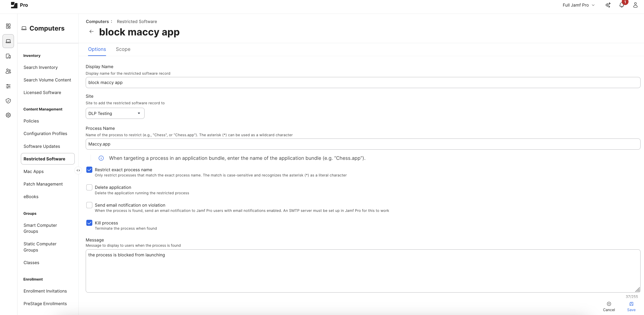
Task: Open the Dashboard grid icon
Action: click(8, 26)
